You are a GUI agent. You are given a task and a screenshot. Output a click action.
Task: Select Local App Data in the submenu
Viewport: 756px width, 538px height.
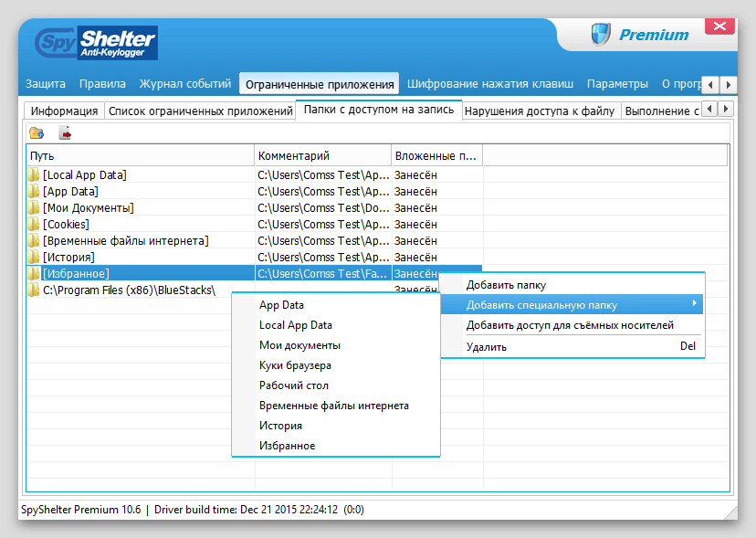point(336,325)
